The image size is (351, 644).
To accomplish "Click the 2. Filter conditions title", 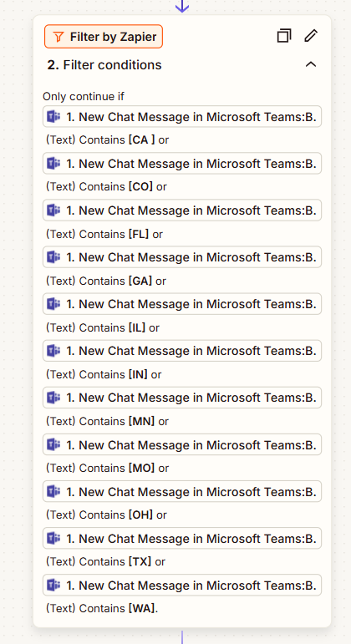I will [104, 65].
